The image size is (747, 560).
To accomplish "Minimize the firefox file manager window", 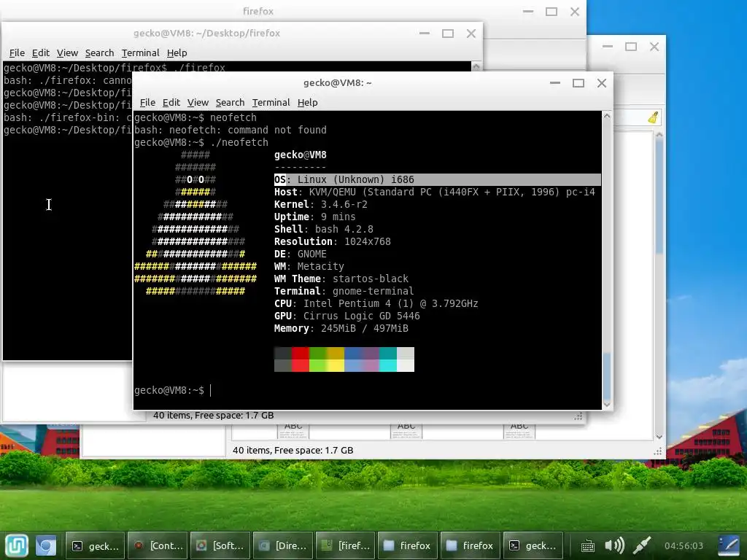I will [x=528, y=12].
